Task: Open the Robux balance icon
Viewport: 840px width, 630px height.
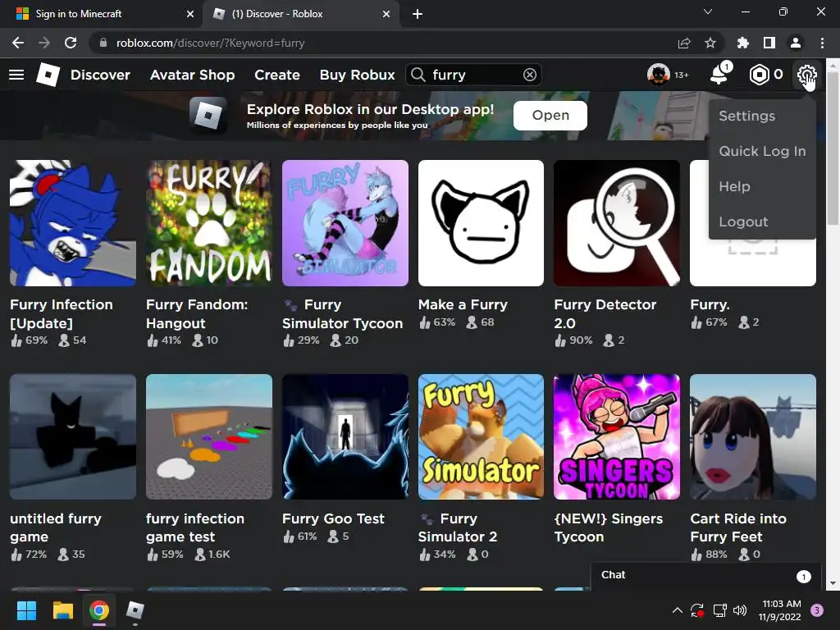Action: point(759,75)
